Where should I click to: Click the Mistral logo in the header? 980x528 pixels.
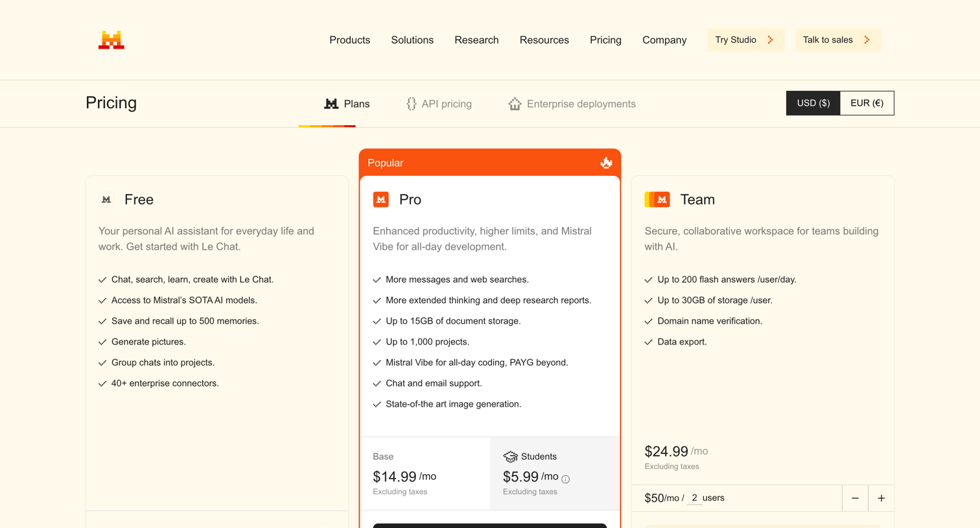point(111,40)
